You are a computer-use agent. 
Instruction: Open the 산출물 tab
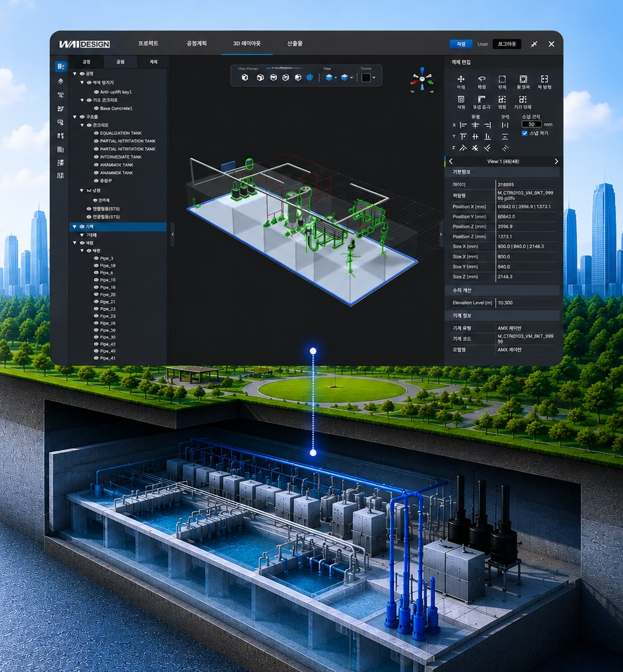point(295,44)
